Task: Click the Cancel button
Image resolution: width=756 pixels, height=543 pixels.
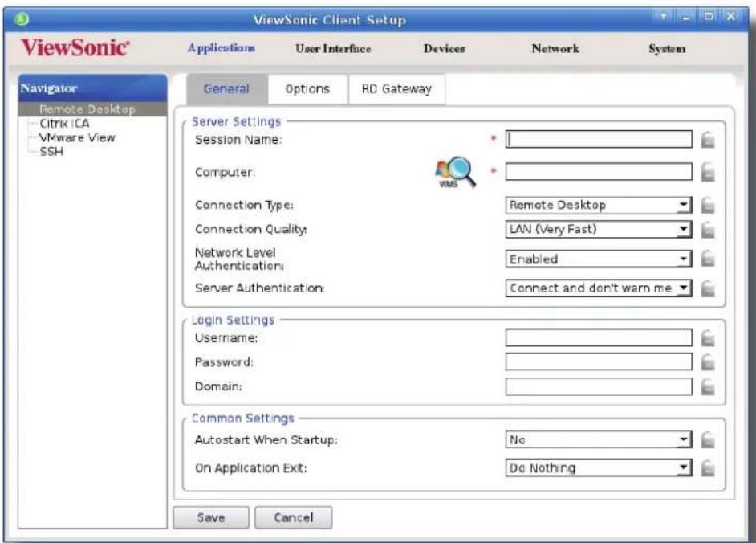Action: pos(294,517)
